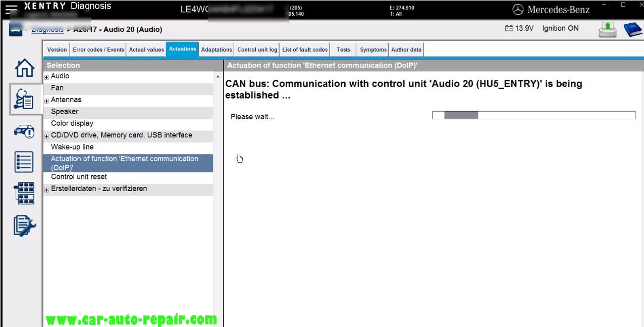
Task: Open the Control unit log tab
Action: point(257,50)
